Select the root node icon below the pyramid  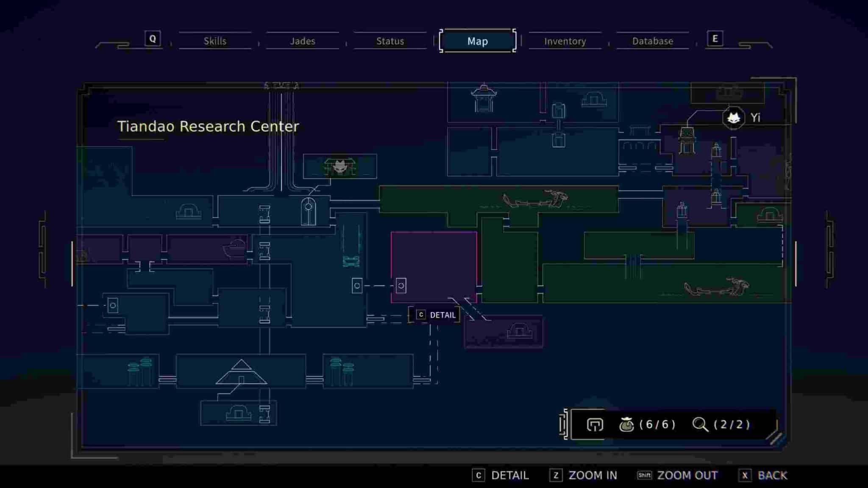239,412
